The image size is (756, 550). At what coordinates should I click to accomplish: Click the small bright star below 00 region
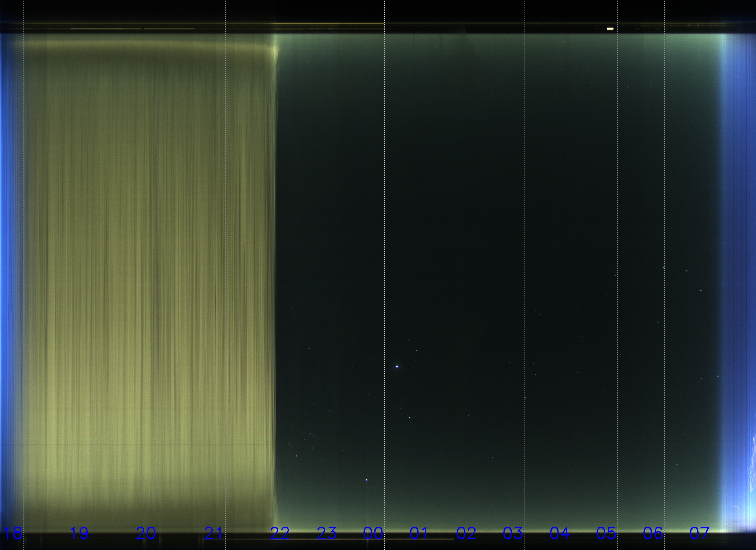click(x=366, y=480)
